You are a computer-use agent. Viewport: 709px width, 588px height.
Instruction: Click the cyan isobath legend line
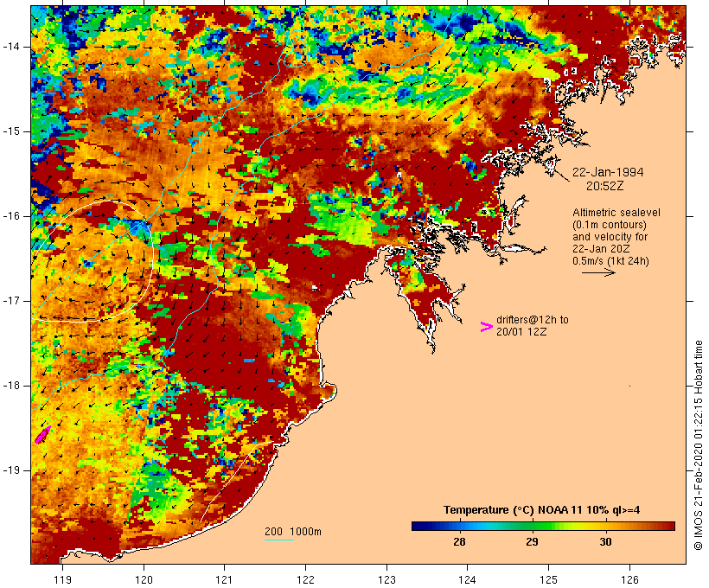pos(279,540)
